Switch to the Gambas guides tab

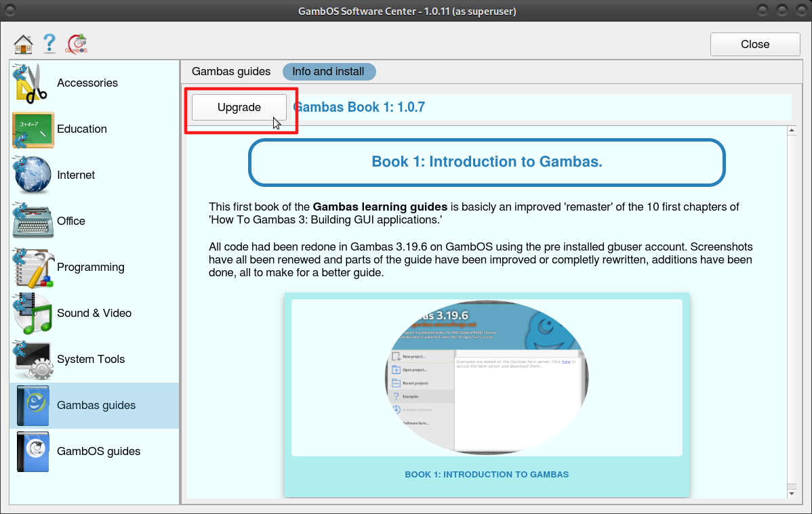click(x=231, y=72)
